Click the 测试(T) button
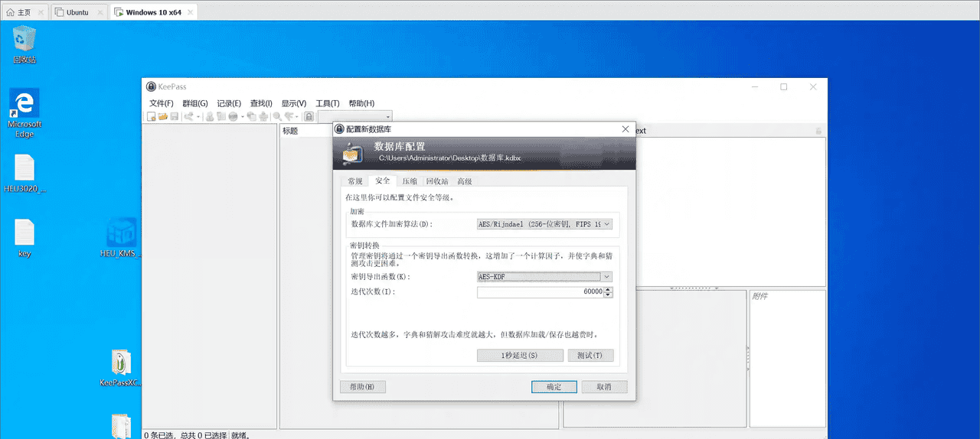 (x=590, y=356)
